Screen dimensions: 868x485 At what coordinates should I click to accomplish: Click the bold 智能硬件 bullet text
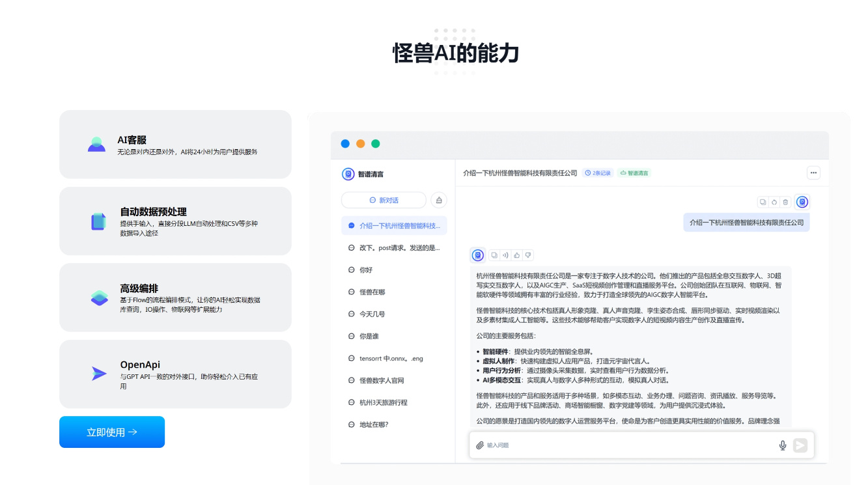[x=496, y=352]
